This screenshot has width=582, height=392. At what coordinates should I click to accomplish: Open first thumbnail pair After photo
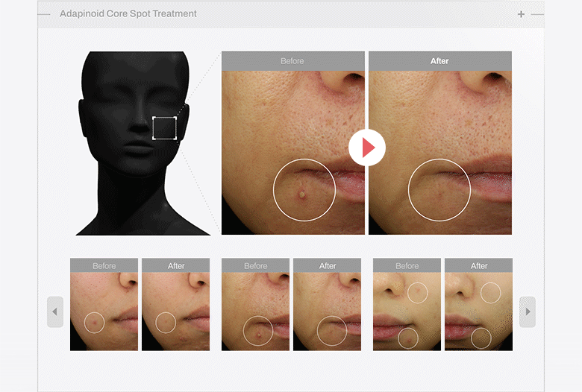175,312
